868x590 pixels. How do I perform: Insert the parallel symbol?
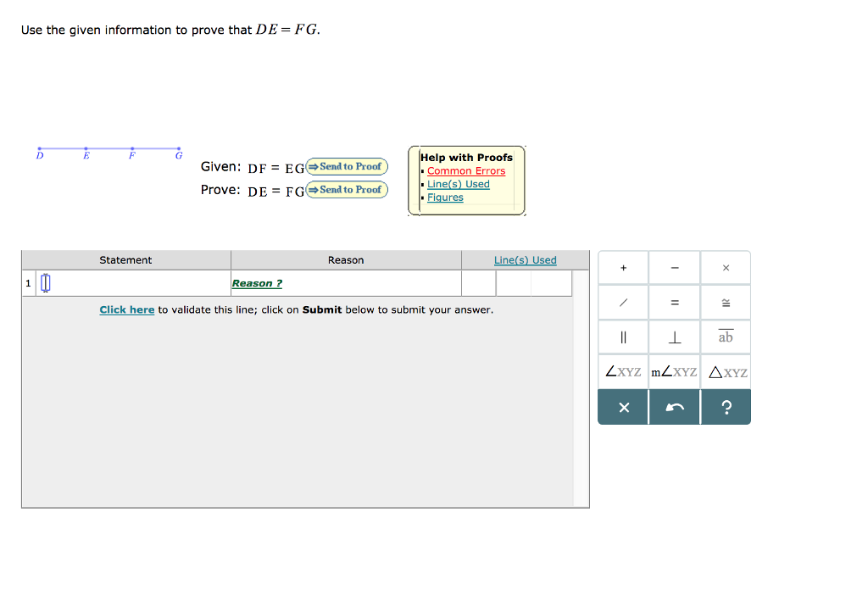[623, 337]
